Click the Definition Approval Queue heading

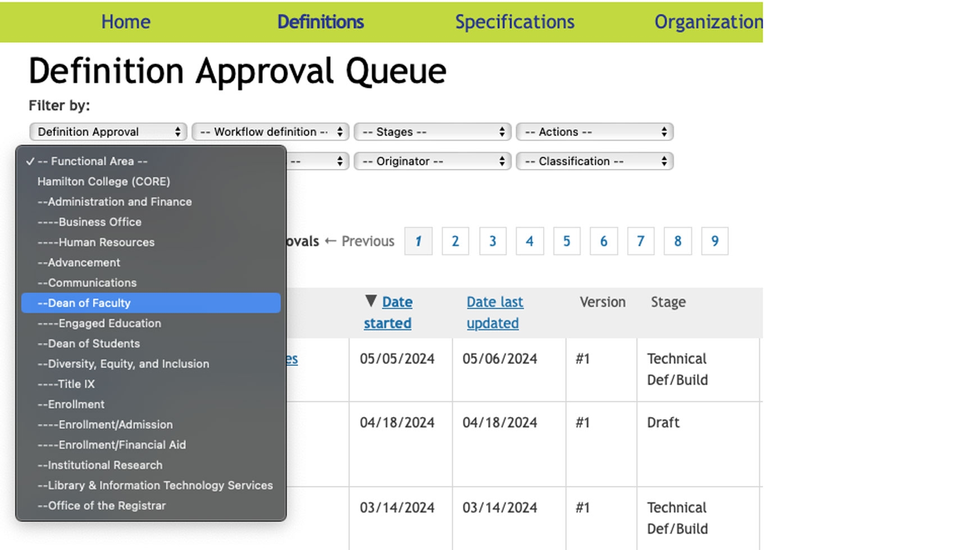pyautogui.click(x=238, y=71)
